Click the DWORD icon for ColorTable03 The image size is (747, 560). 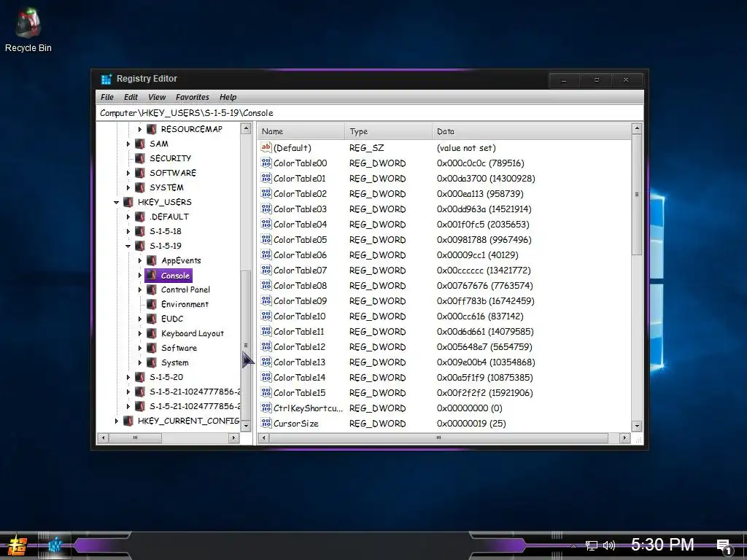tap(266, 209)
